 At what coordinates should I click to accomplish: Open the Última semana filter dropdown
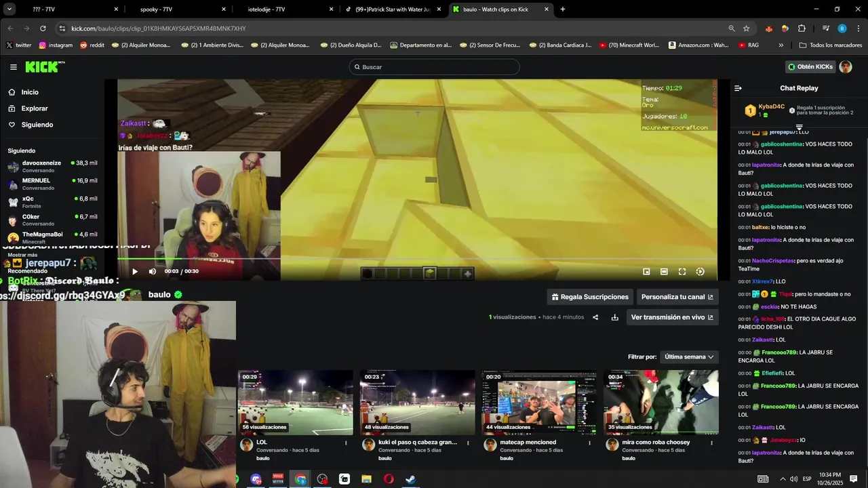tap(689, 357)
